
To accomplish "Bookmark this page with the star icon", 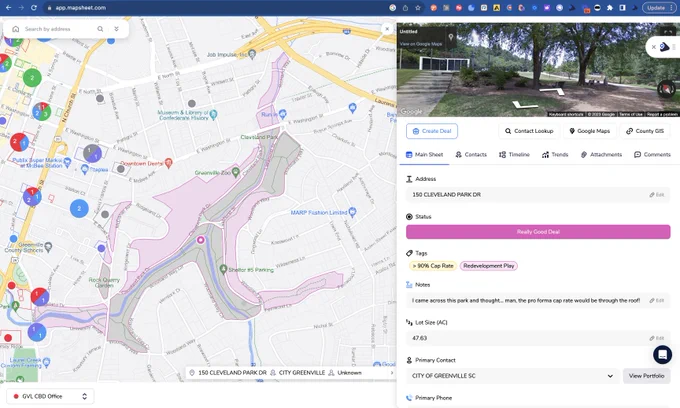I will [418, 8].
